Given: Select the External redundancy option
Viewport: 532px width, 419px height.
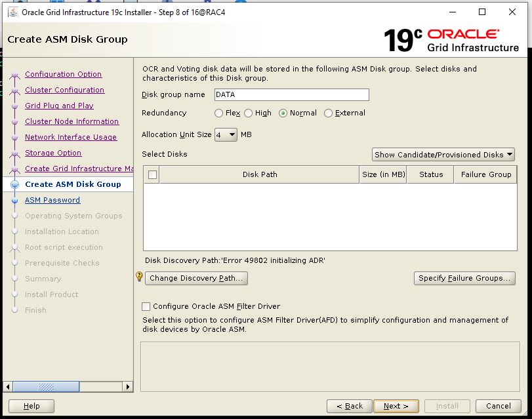Looking at the screenshot, I should (x=328, y=113).
